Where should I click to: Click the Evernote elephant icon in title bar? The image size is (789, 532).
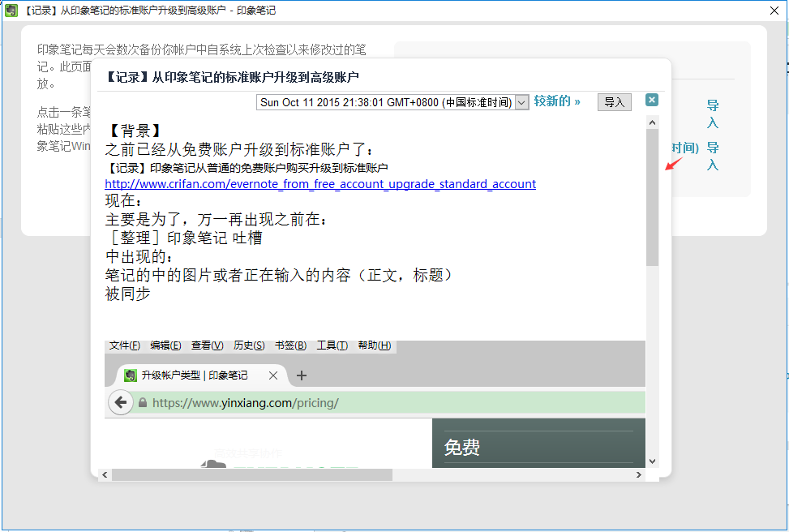tap(11, 10)
